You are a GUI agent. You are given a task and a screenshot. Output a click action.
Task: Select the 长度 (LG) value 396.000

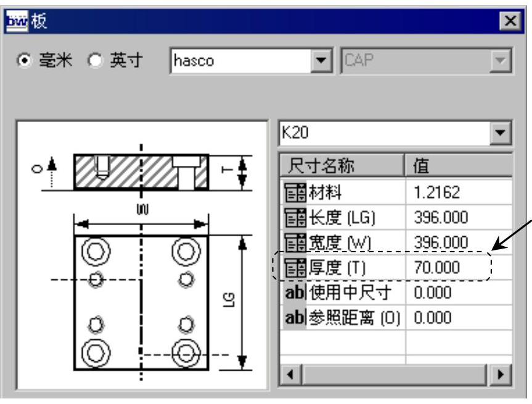441,217
